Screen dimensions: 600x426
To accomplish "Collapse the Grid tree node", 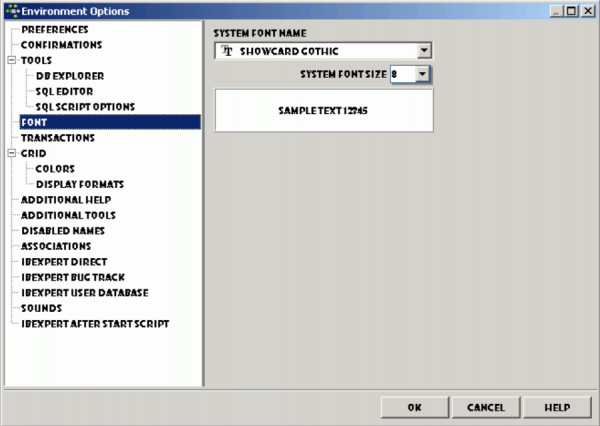I will click(12, 153).
